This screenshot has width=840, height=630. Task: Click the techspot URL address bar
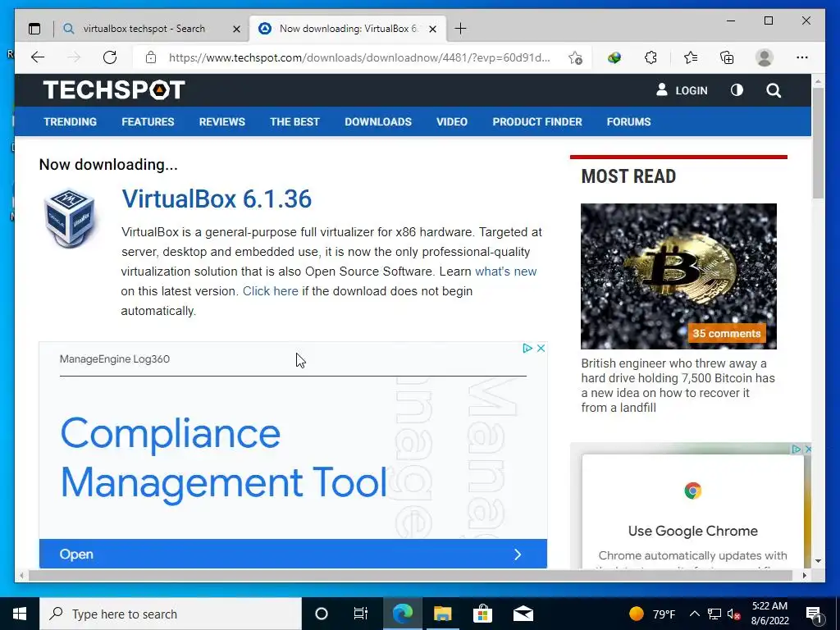359,57
